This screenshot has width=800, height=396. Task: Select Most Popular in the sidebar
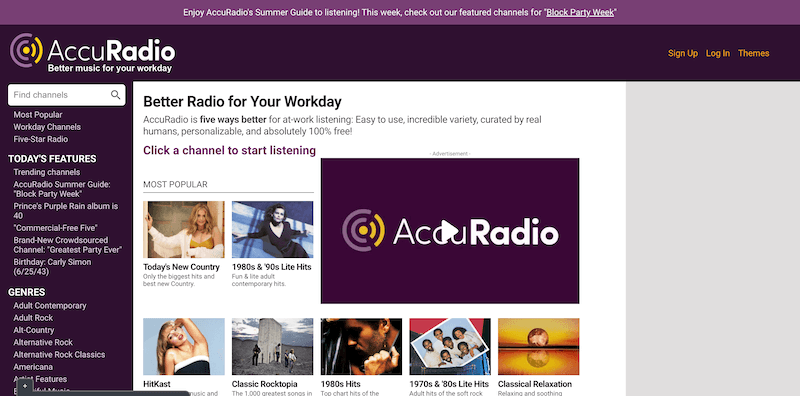coord(38,115)
